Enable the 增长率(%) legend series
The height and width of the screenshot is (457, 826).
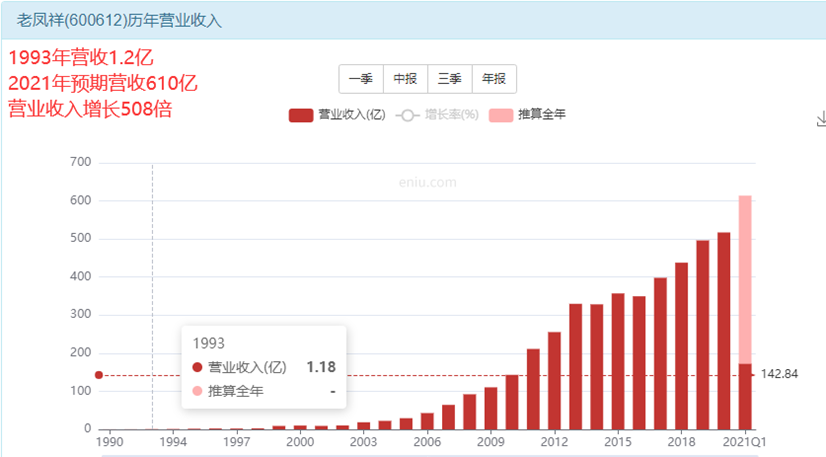(437, 115)
